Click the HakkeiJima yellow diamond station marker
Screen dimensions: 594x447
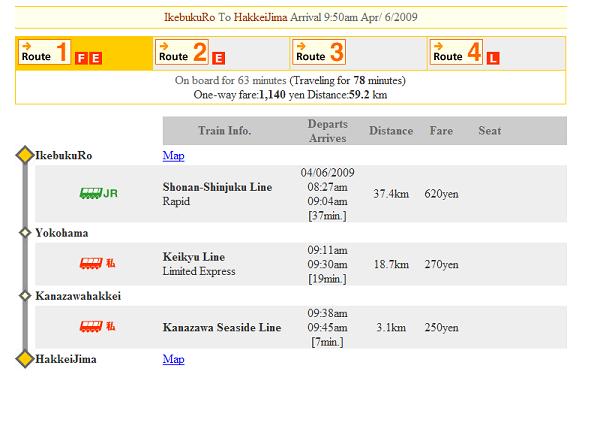pos(25,359)
